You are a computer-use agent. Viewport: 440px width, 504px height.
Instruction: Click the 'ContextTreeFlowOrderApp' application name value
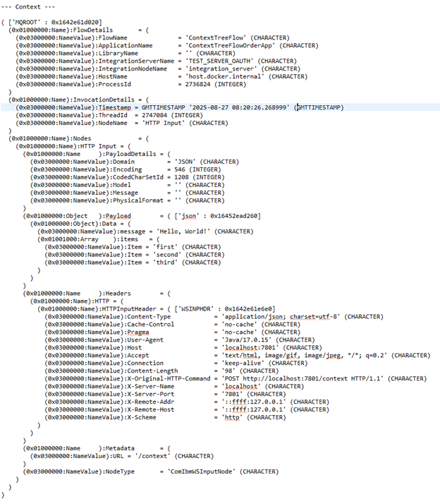tap(230, 45)
